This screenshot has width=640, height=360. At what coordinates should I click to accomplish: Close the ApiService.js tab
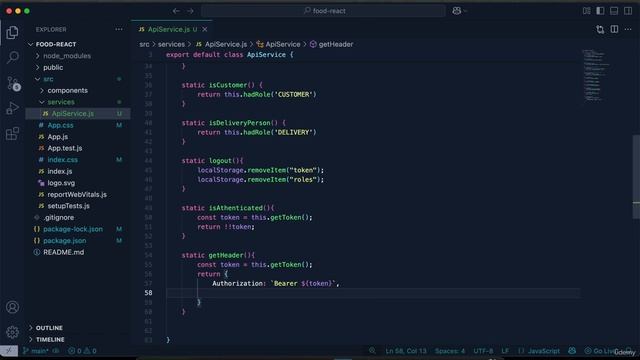click(x=205, y=29)
